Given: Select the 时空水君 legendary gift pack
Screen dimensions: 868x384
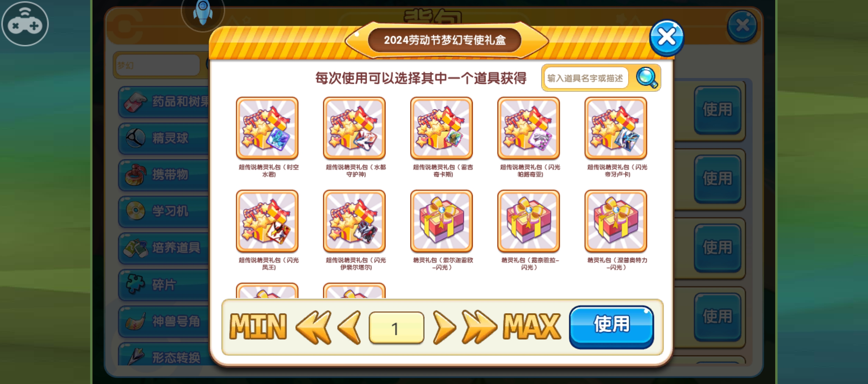Looking at the screenshot, I should tap(267, 128).
